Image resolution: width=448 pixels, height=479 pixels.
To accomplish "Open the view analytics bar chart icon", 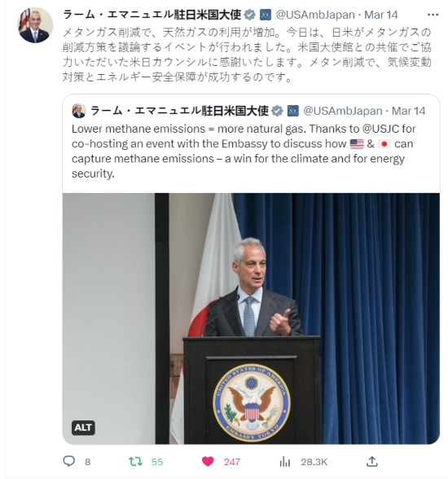I will (284, 462).
